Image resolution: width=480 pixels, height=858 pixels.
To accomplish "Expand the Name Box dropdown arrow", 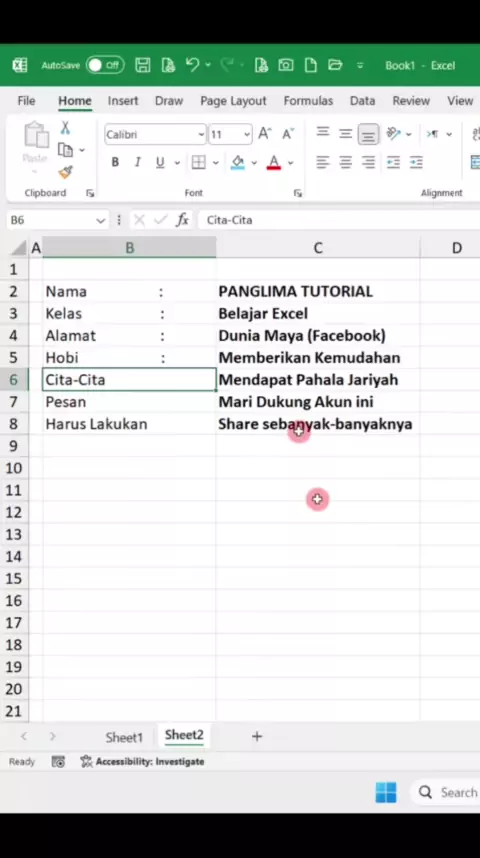I will [100, 221].
